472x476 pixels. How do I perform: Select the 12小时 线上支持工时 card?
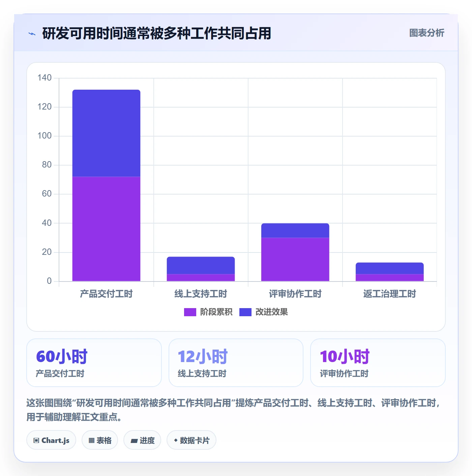tap(236, 363)
